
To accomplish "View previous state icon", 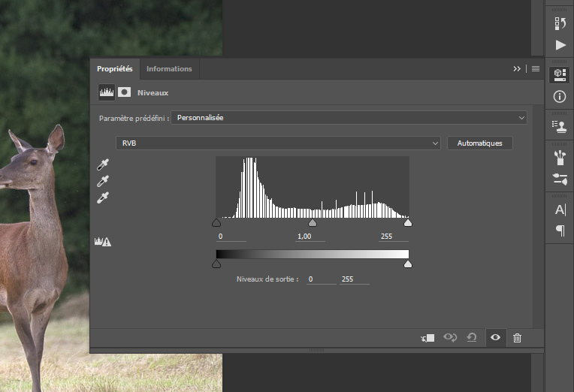I will click(x=450, y=337).
